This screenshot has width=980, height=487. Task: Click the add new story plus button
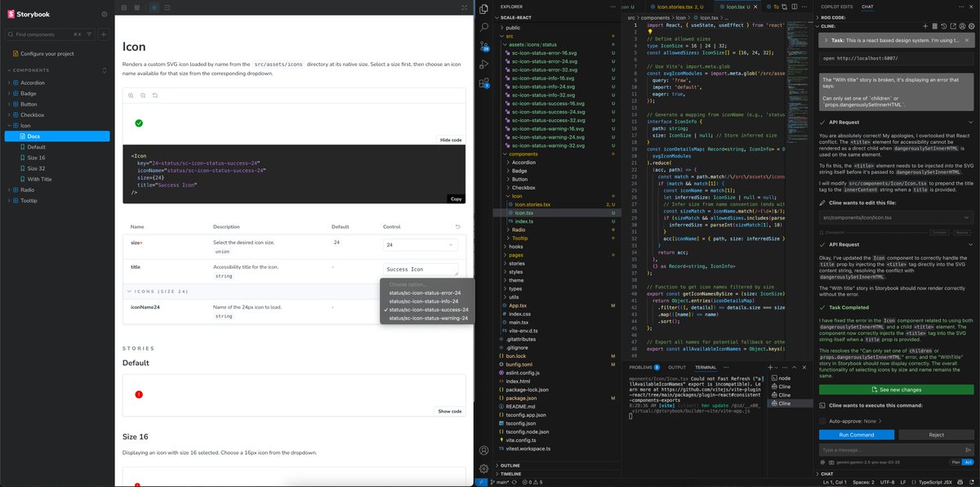[104, 34]
